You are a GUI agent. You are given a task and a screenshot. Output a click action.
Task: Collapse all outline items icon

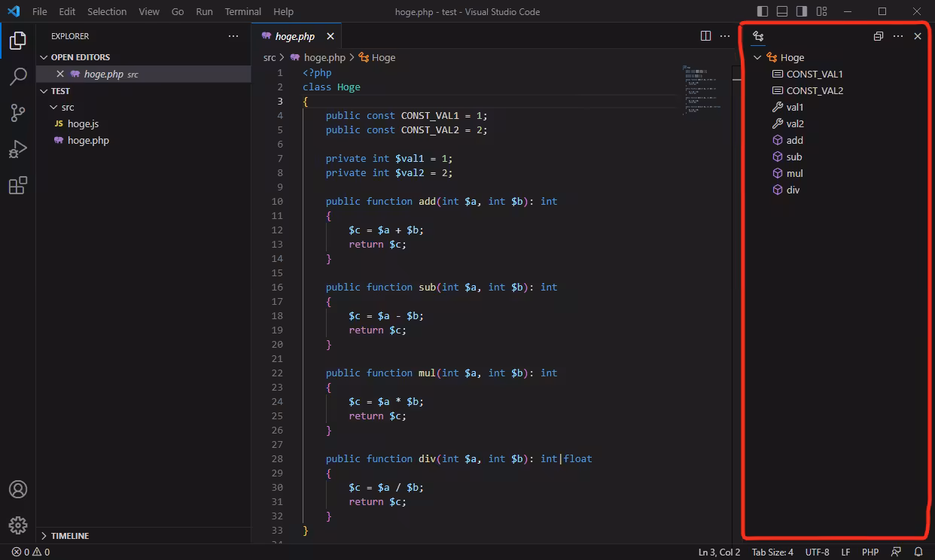click(x=878, y=36)
